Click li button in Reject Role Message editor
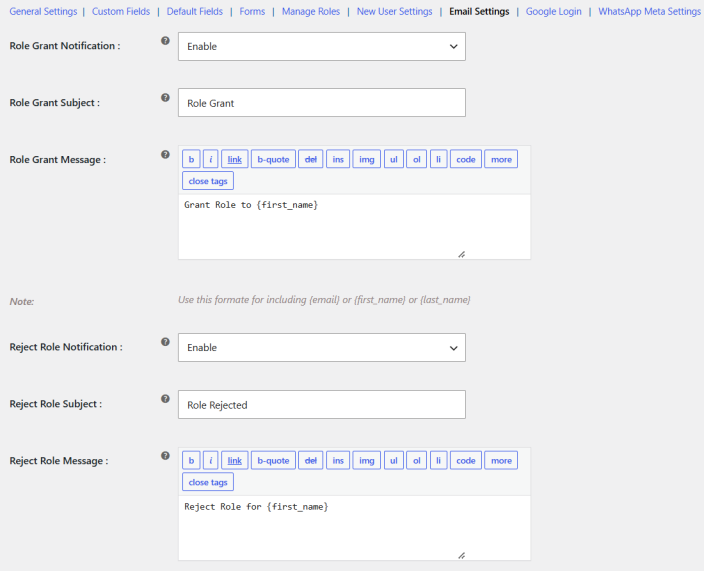The width and height of the screenshot is (704, 571). click(439, 460)
